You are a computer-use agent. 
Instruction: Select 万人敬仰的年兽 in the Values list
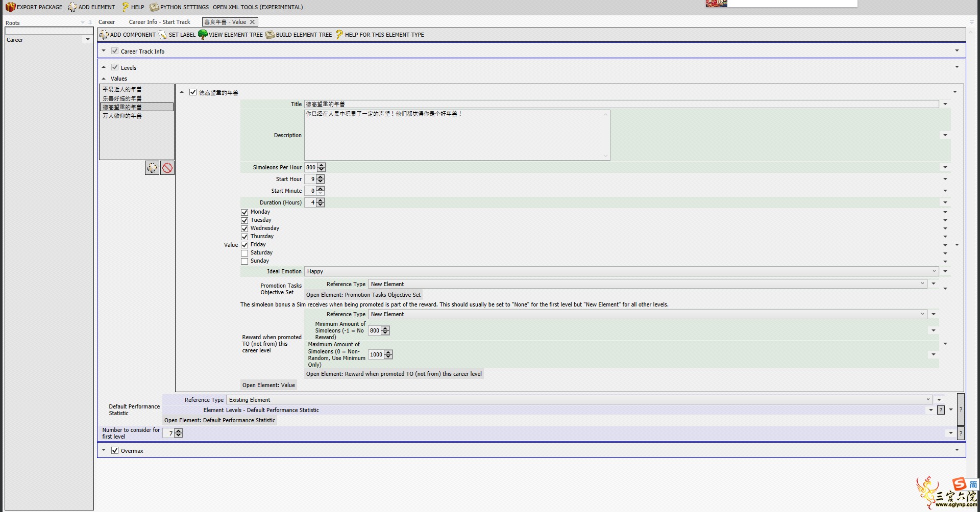122,116
